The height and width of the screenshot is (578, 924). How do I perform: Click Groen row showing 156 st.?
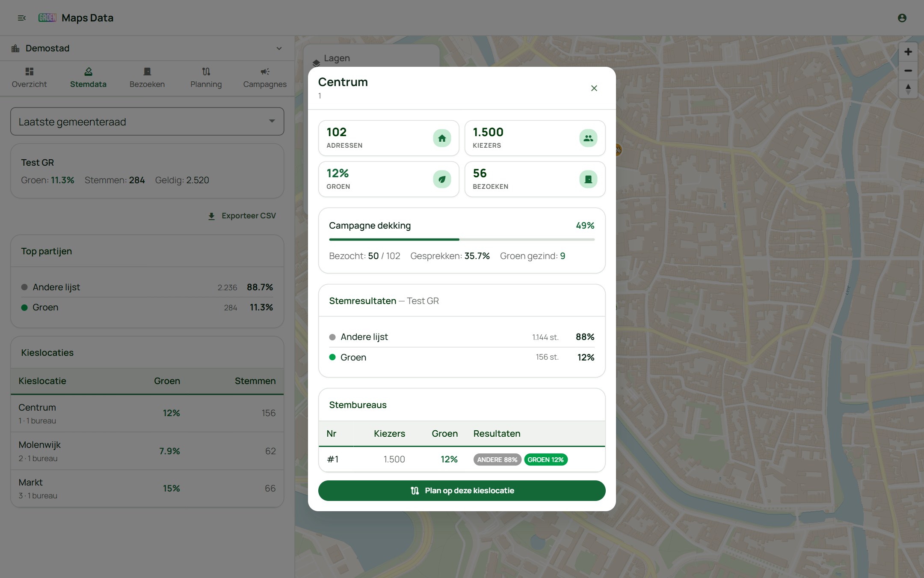[x=462, y=358]
